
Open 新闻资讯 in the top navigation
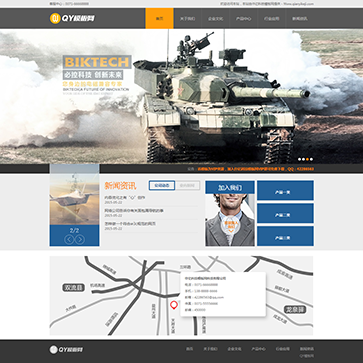click(x=300, y=19)
